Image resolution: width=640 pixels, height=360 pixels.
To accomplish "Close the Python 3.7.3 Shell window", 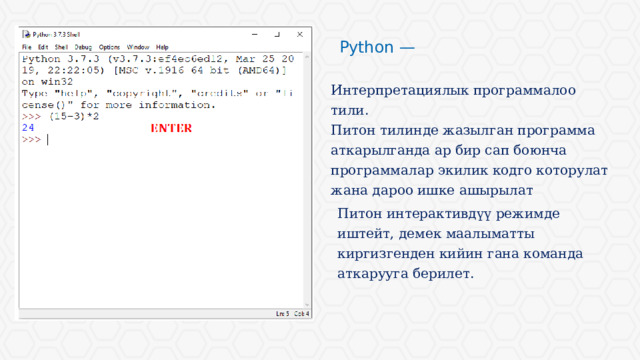I will coord(300,35).
